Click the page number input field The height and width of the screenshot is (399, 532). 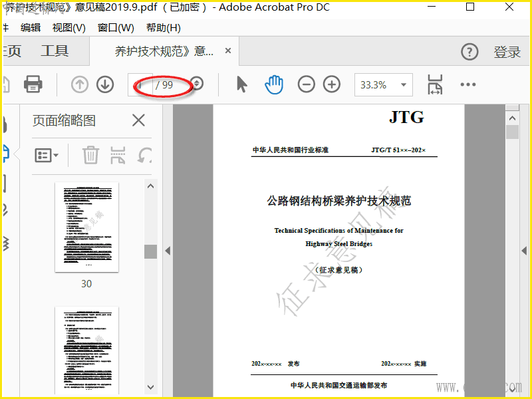point(140,85)
